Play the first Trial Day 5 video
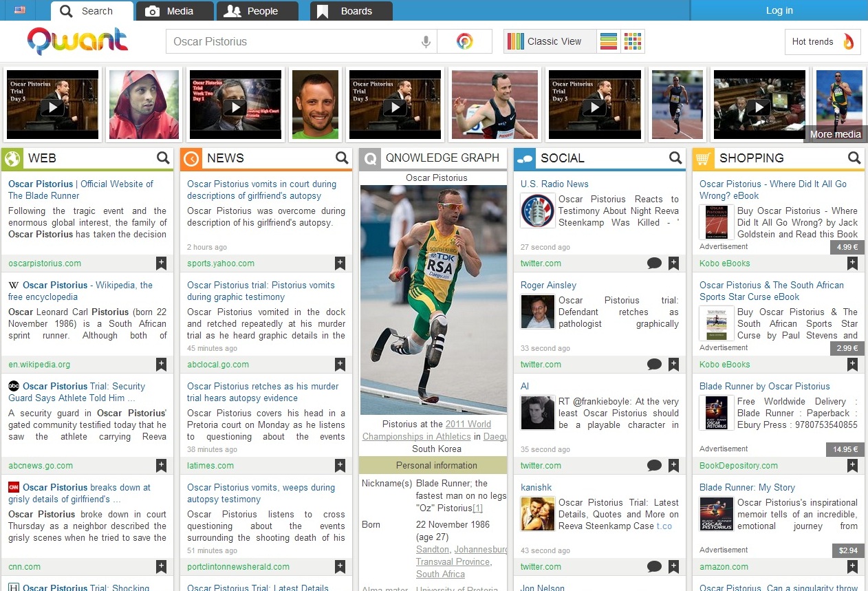 click(x=52, y=105)
